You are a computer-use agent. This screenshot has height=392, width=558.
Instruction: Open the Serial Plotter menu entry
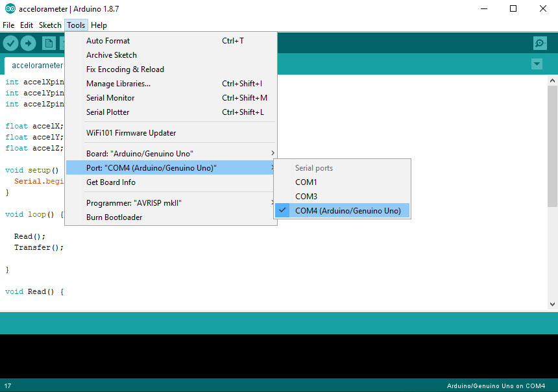(108, 112)
